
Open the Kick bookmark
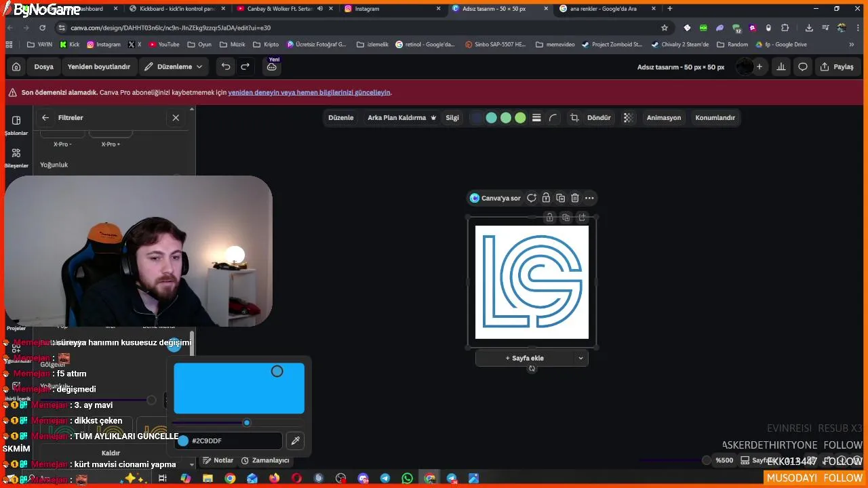69,44
